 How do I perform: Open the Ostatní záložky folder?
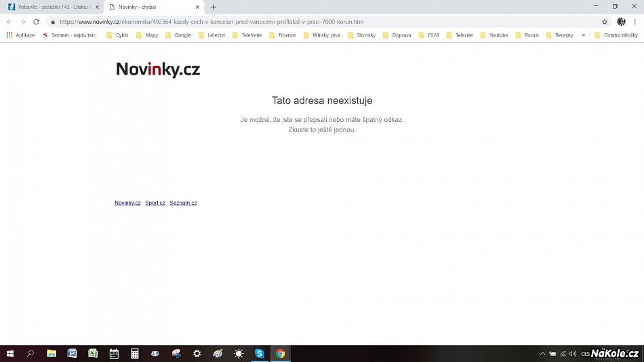tap(616, 35)
